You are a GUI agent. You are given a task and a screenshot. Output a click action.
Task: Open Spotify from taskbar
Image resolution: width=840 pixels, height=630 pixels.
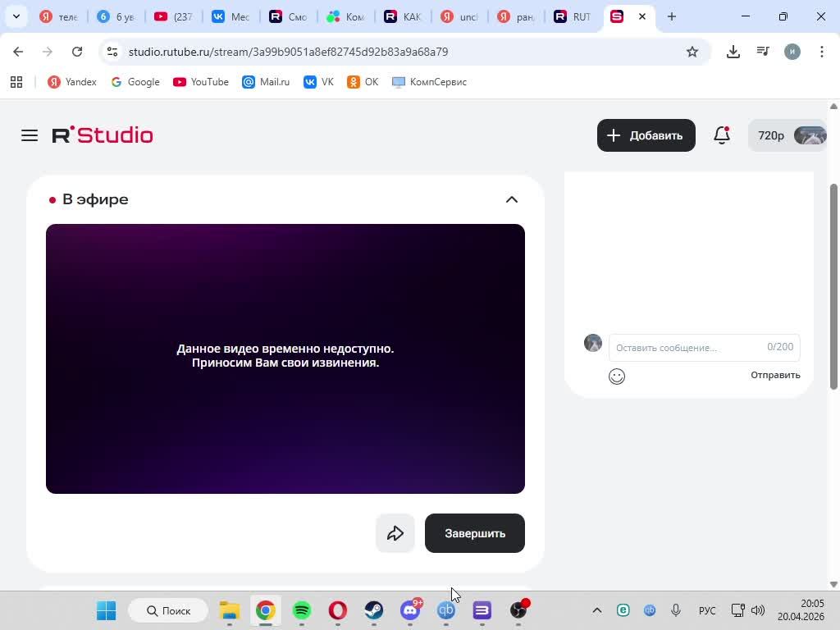pos(302,610)
